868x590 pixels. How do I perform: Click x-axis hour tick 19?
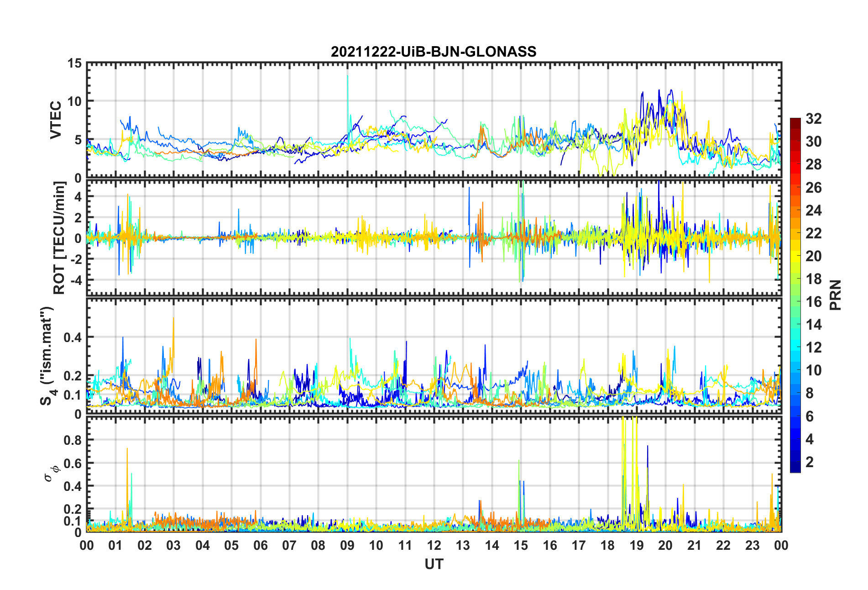637,545
